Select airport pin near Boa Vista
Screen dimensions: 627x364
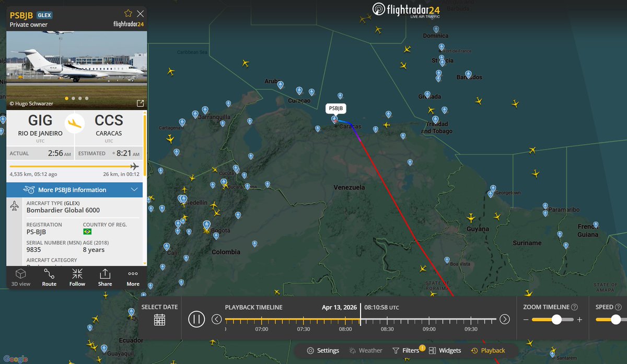pyautogui.click(x=446, y=260)
